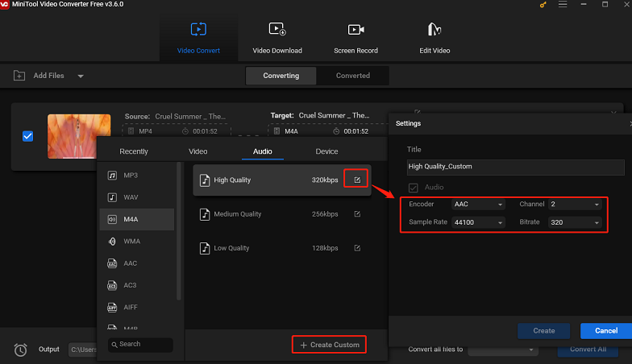Viewport: 632px width, 364px height.
Task: Click the Title field High Quality_Custom
Action: pyautogui.click(x=516, y=168)
